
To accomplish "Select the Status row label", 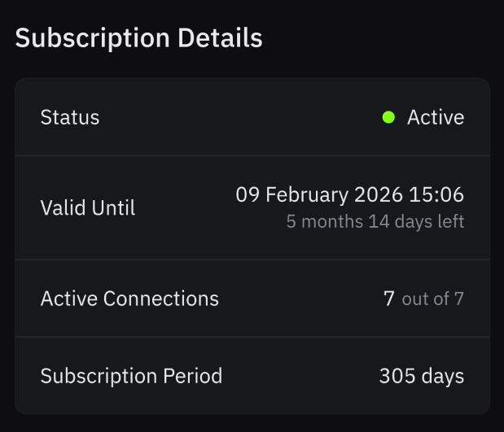I will (70, 117).
